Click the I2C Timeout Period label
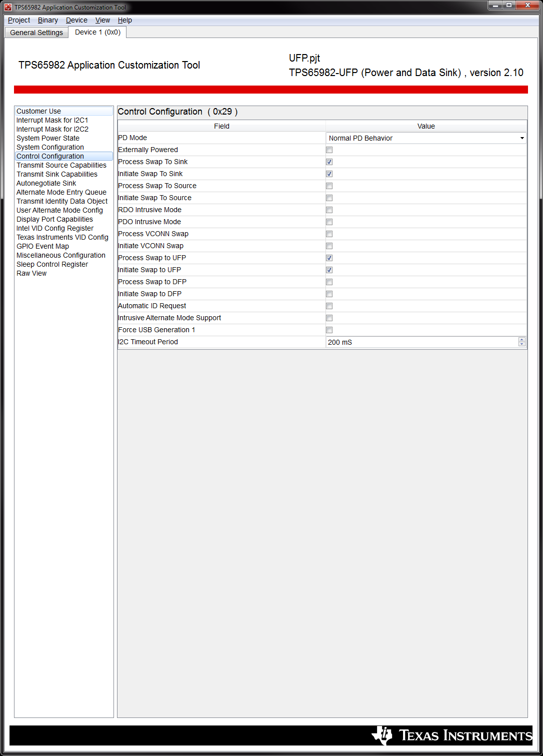 pos(148,342)
